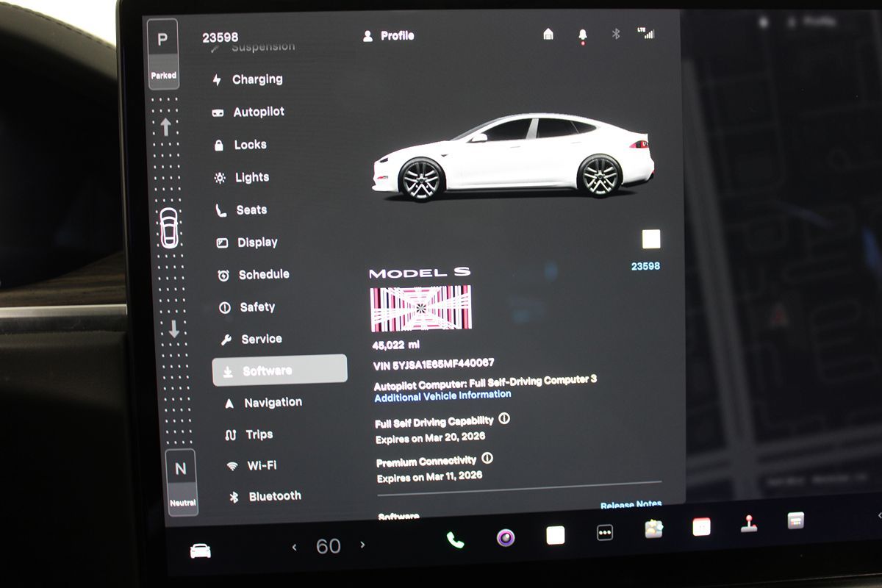882x588 pixels.
Task: Select Park on the gear selector
Action: (x=163, y=53)
